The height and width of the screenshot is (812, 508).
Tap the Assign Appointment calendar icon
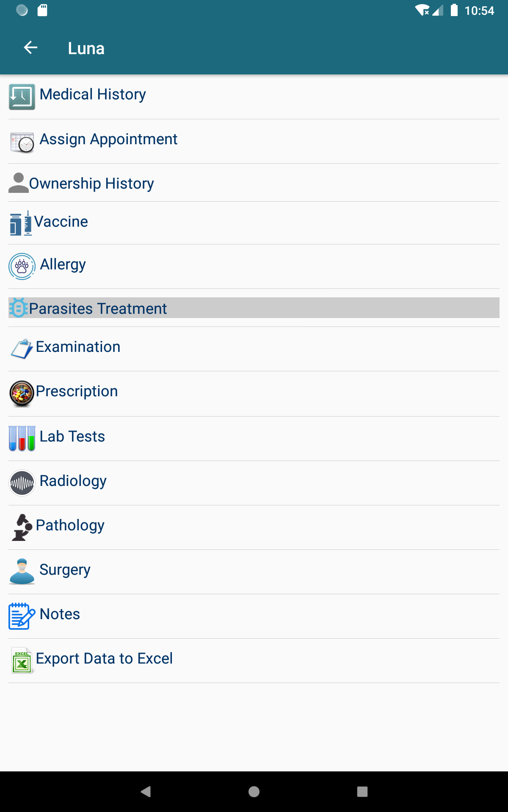[x=22, y=142]
